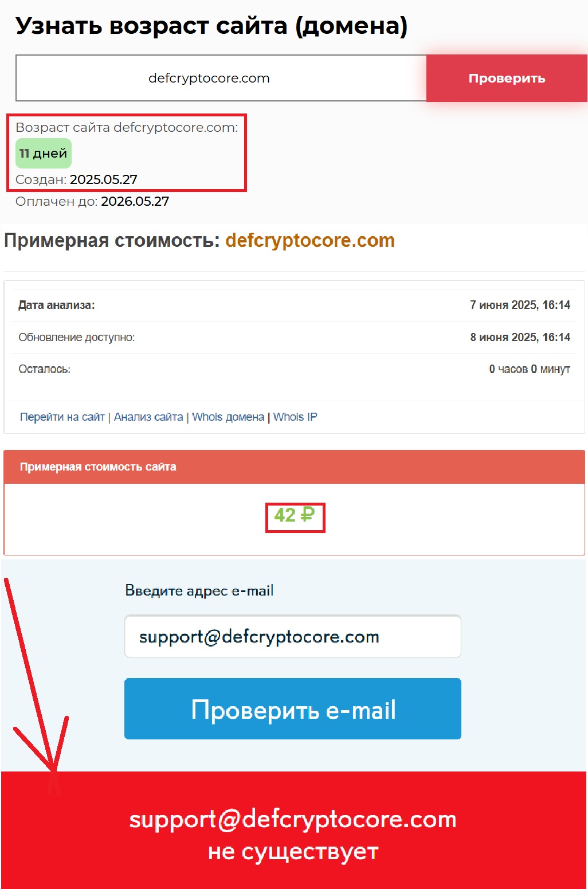
Task: Open the Анализ сайта link
Action: coord(148,417)
